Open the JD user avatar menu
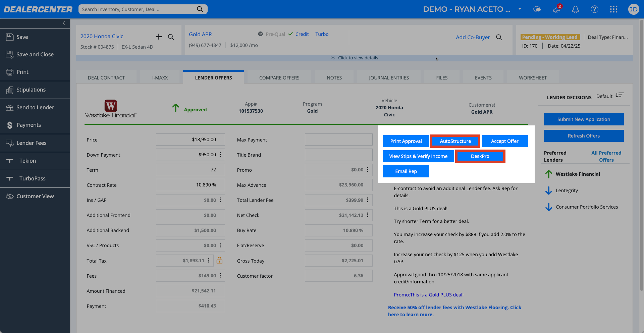 [x=633, y=9]
